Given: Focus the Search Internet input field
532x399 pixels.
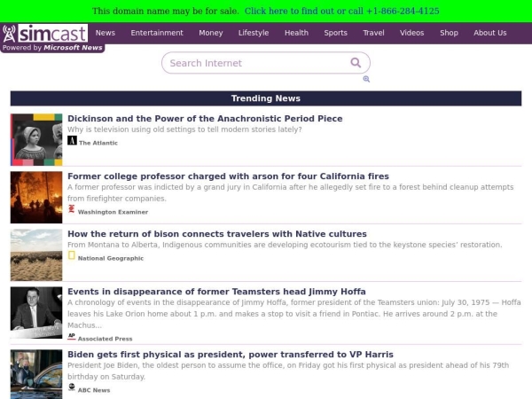Looking at the screenshot, I should click(255, 63).
